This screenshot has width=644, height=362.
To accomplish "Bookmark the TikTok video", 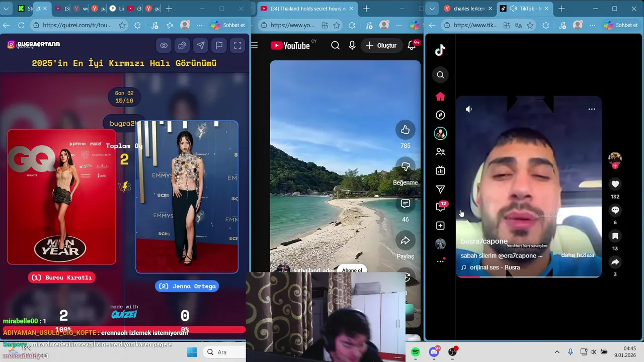I will (x=615, y=236).
